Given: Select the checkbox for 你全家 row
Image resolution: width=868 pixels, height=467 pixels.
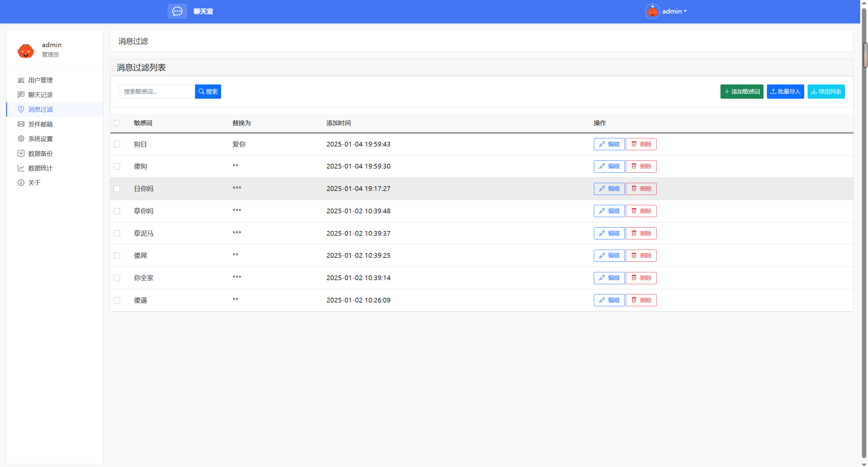Looking at the screenshot, I should [x=117, y=278].
